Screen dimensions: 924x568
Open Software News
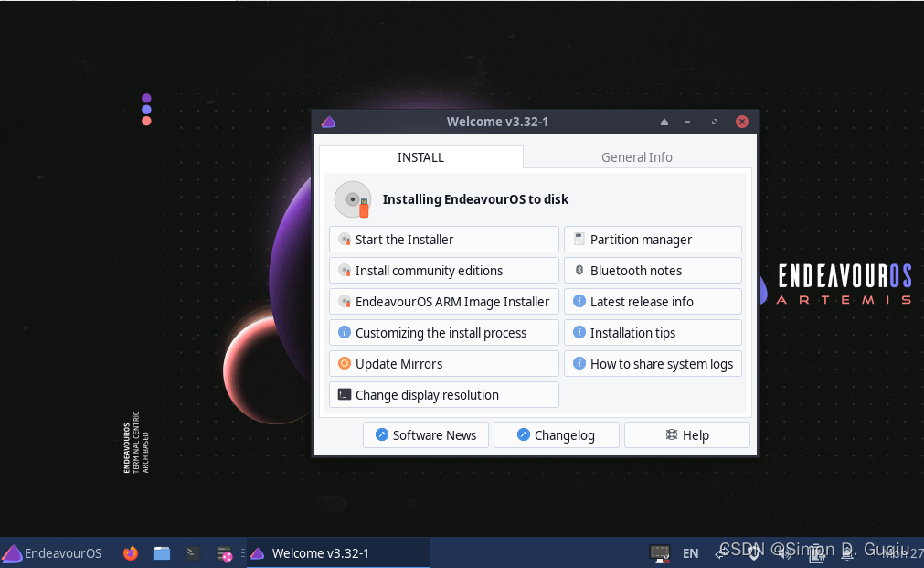(x=426, y=435)
